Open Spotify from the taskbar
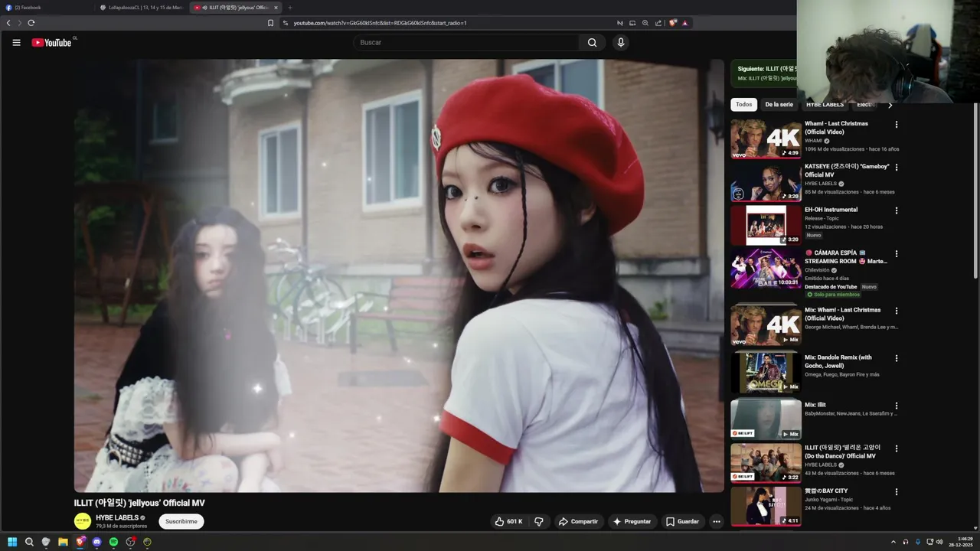Viewport: 980px width, 551px height. 113,542
